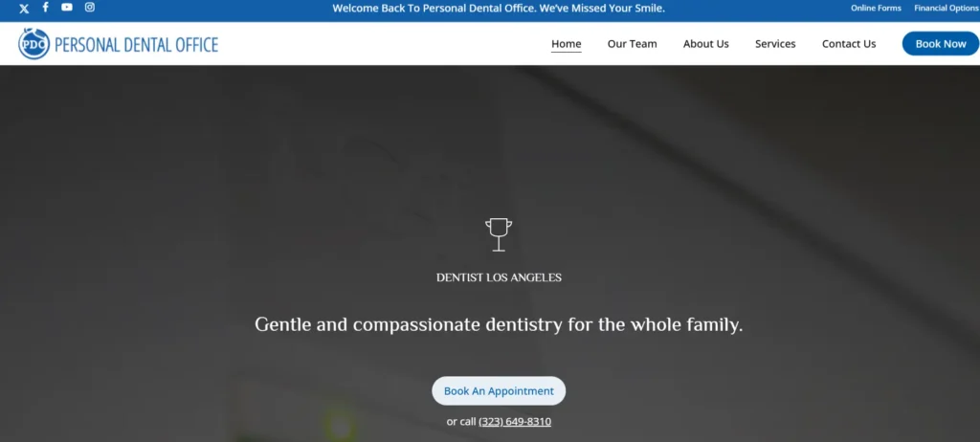980x442 pixels.
Task: Click the DENTIST LOS ANGELES heading
Action: point(499,278)
